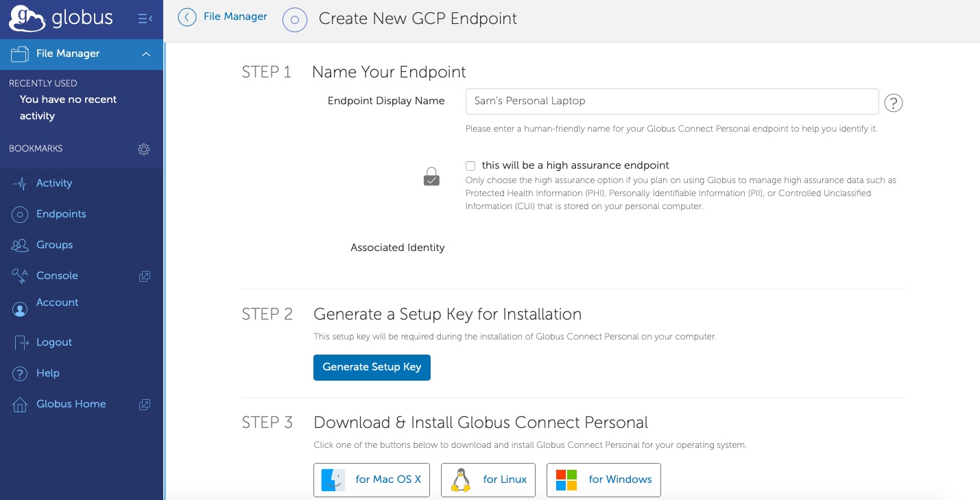Viewport: 980px width, 500px height.
Task: Open Groups in sidebar
Action: tap(54, 245)
